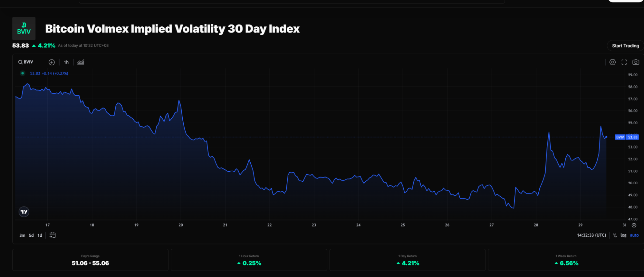Click the green BVIV logo badge
The image size is (644, 277).
coord(24,28)
